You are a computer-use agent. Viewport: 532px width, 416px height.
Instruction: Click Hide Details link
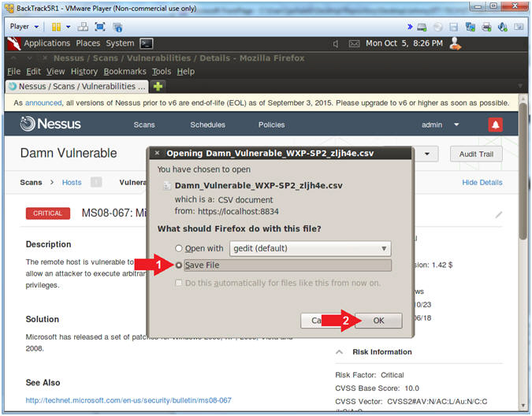click(x=482, y=183)
